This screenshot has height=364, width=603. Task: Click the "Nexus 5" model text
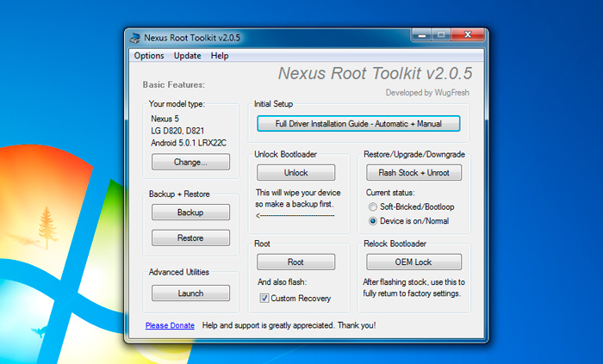point(165,119)
